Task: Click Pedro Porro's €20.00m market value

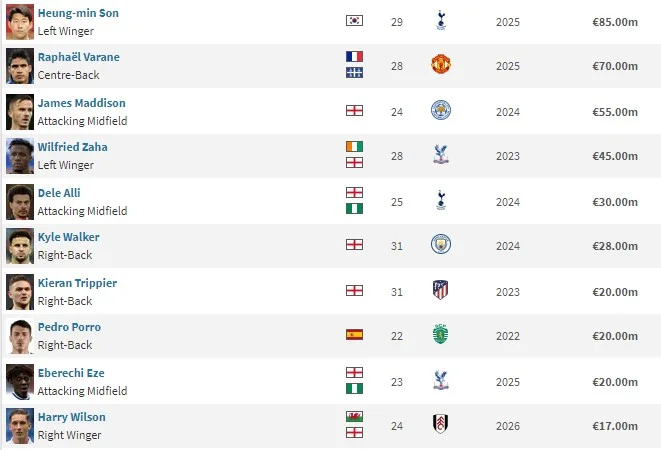Action: 615,335
